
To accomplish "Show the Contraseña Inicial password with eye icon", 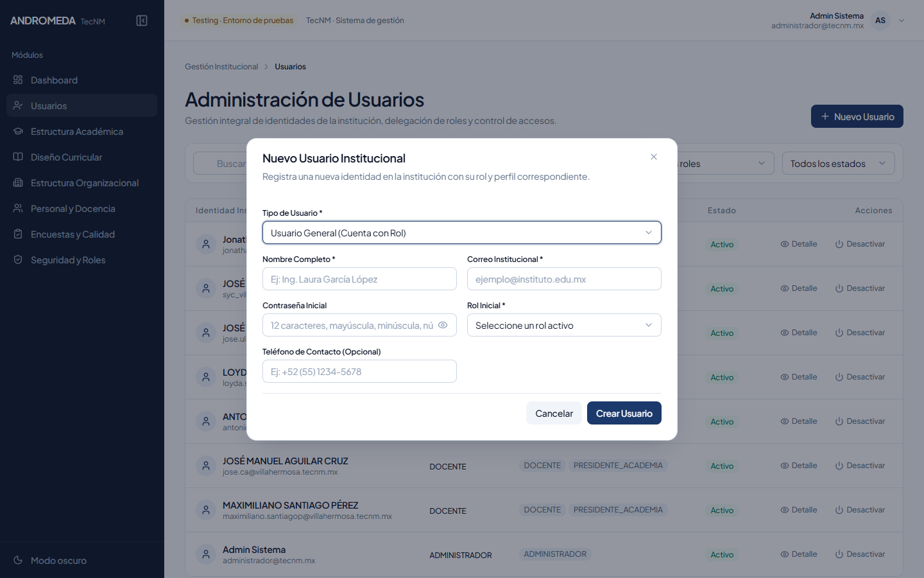I will 443,325.
